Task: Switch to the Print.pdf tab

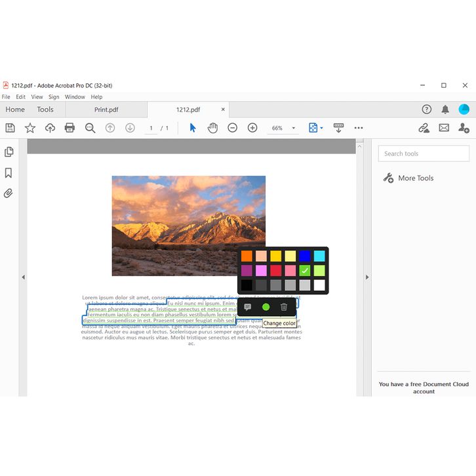Action: tap(106, 109)
